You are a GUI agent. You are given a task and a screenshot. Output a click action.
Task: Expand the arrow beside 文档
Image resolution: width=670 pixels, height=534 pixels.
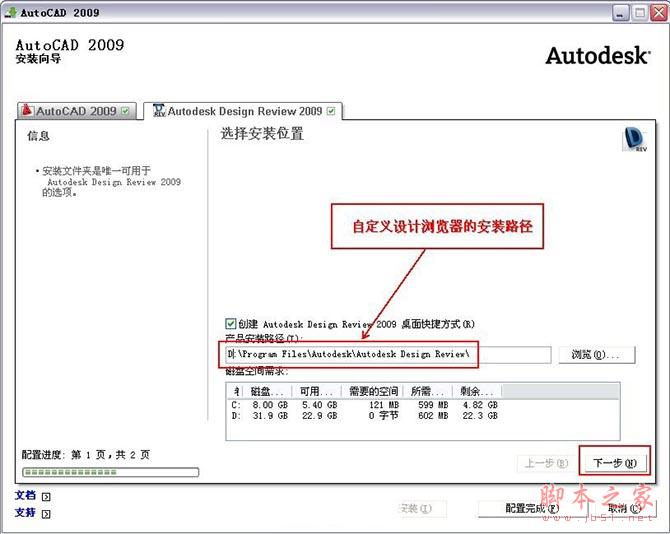[x=46, y=496]
